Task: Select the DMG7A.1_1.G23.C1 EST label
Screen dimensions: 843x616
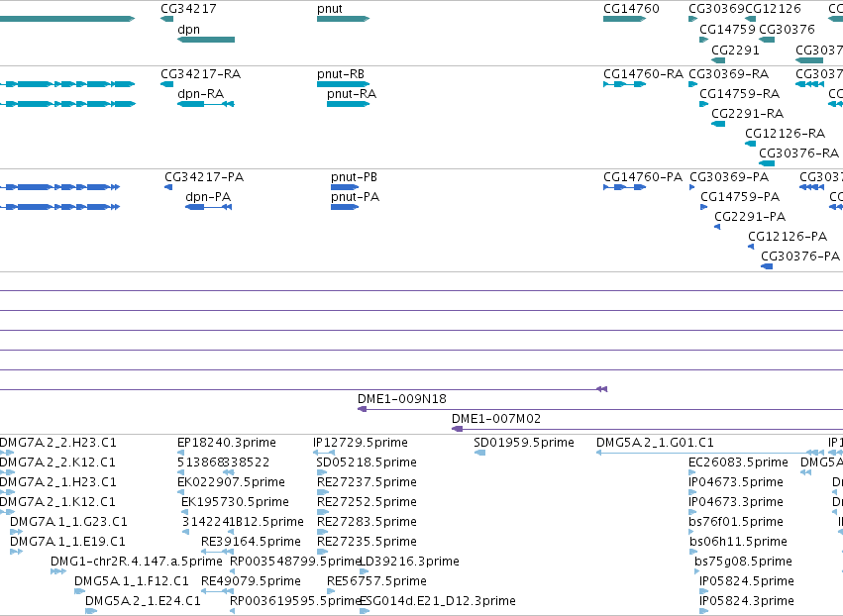Action: (68, 522)
